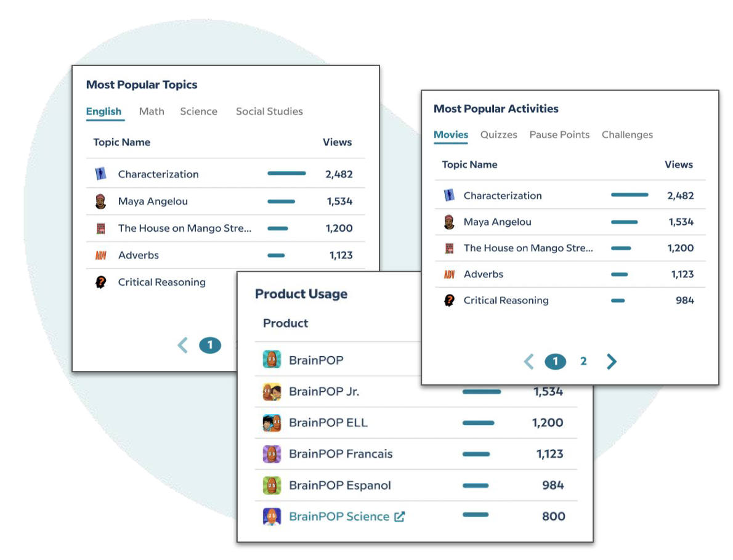
Task: Click the "BrainPOP ELL" product name
Action: (x=328, y=423)
